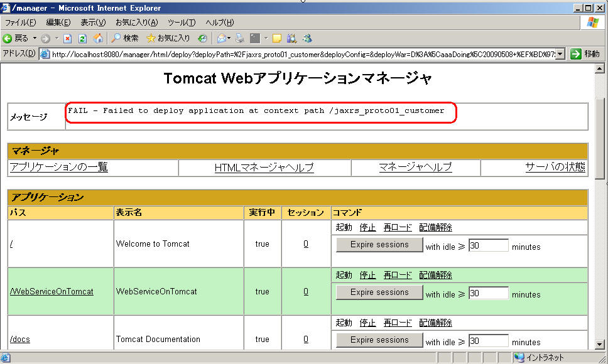Viewport: 608px width, 364px height.
Task: Click the Refresh page icon
Action: (82, 38)
